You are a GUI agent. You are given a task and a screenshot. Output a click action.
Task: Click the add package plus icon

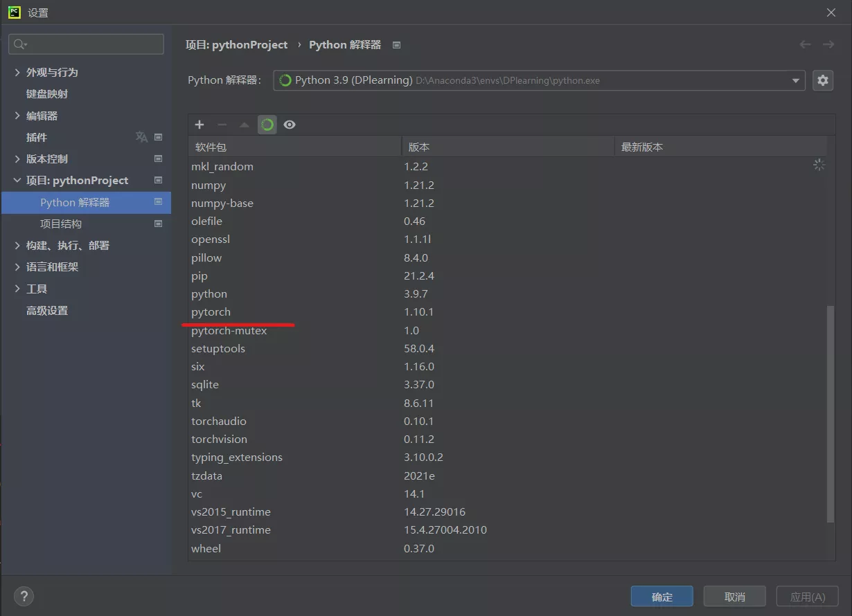(199, 125)
